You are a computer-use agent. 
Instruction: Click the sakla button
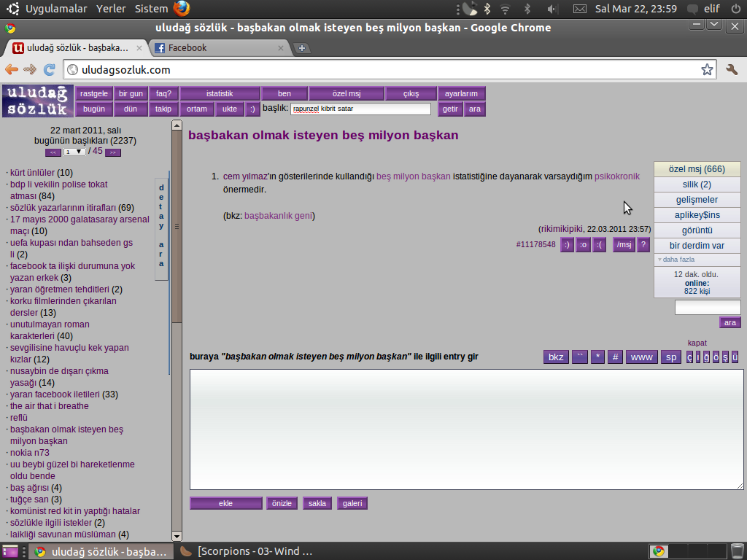point(317,503)
